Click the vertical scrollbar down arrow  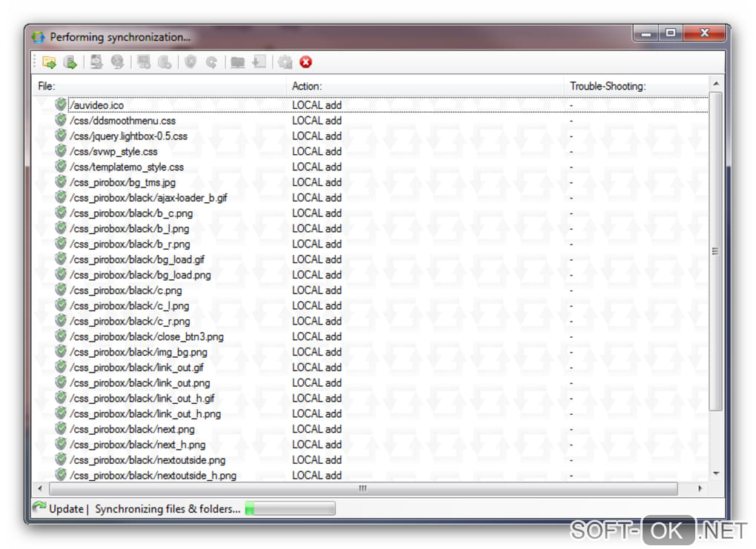click(716, 473)
